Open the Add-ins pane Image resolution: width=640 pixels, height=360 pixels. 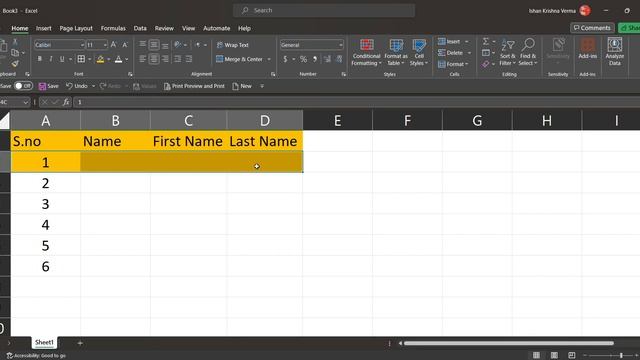588,49
